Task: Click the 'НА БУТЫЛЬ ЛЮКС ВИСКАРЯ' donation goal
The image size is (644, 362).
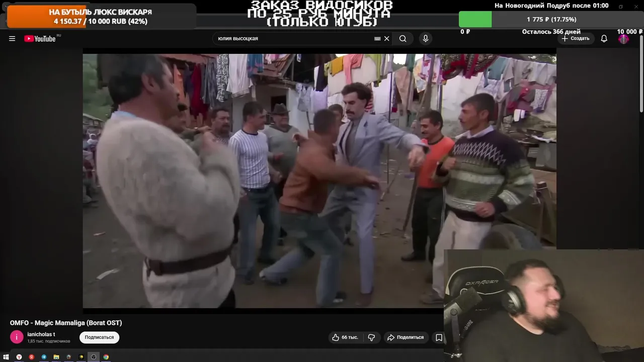Action: click(101, 16)
